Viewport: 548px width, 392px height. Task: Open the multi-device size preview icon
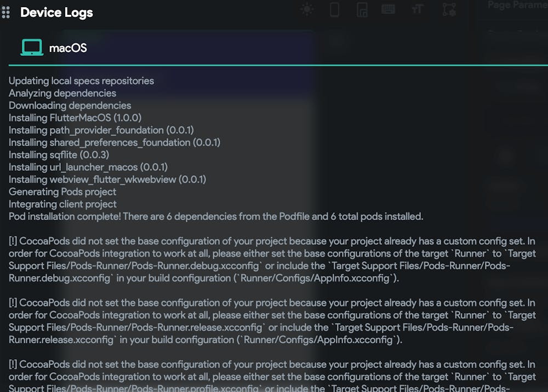(362, 9)
